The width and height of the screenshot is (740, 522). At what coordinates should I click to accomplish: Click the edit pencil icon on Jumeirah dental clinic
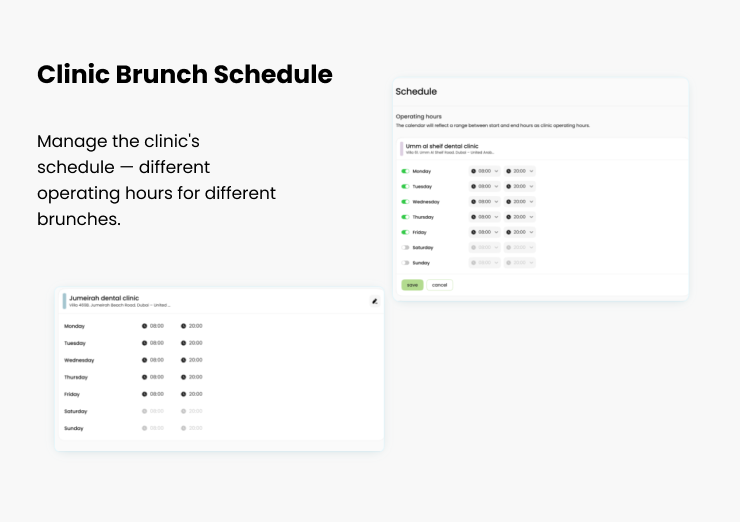pyautogui.click(x=375, y=301)
